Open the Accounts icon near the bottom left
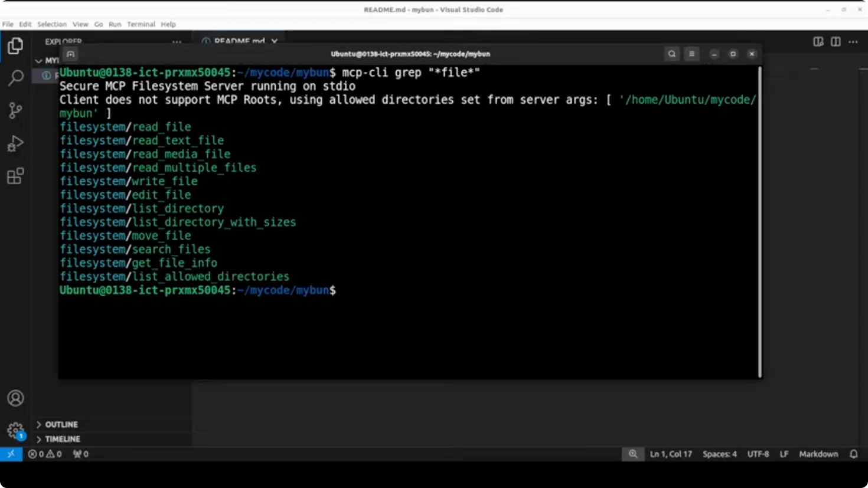Screen dimensions: 868x488 click(15, 398)
